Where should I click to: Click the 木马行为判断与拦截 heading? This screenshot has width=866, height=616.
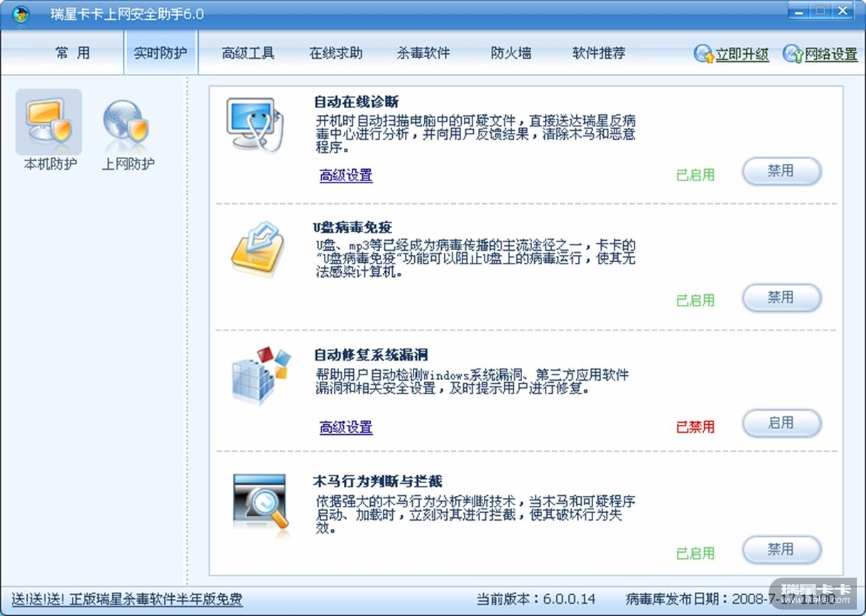tap(377, 481)
